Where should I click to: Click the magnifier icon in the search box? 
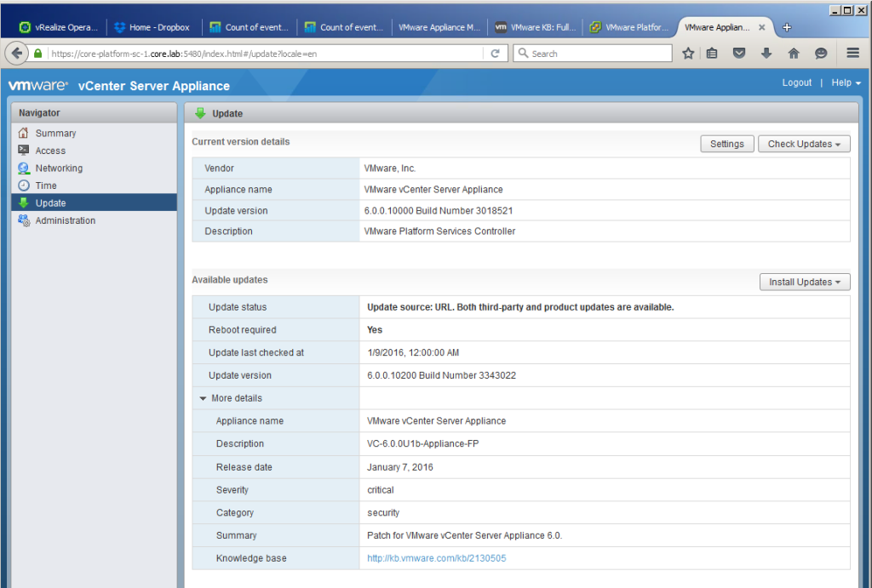523,53
